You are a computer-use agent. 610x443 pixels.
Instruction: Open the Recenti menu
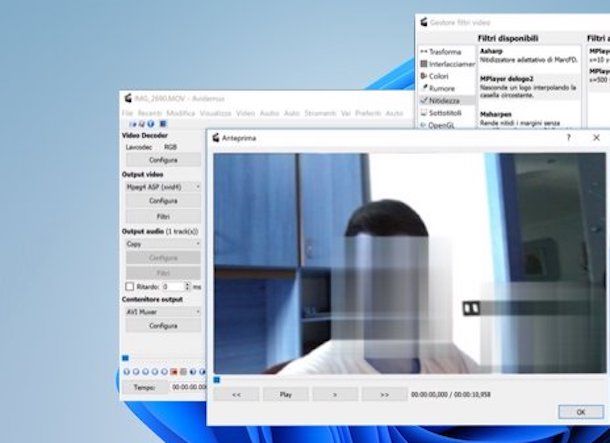click(150, 113)
